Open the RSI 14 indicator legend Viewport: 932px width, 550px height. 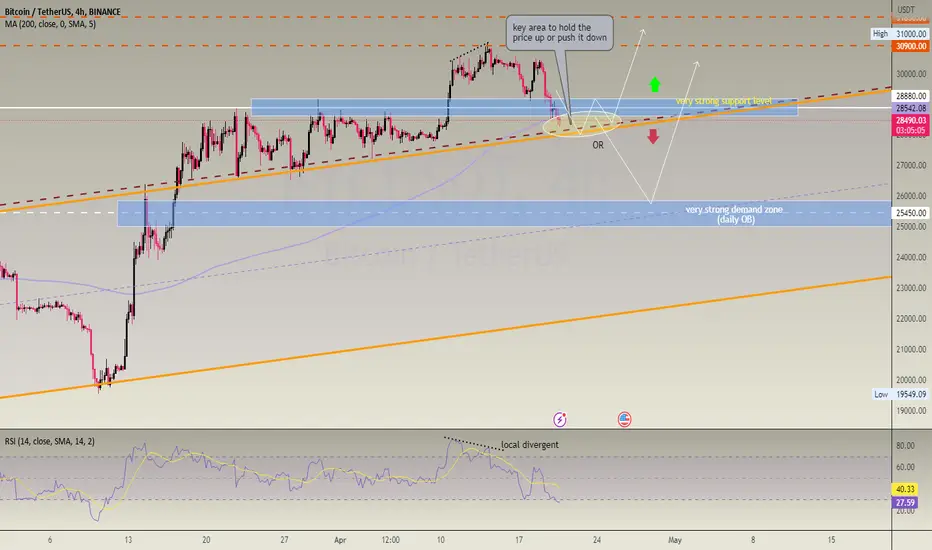pos(49,441)
